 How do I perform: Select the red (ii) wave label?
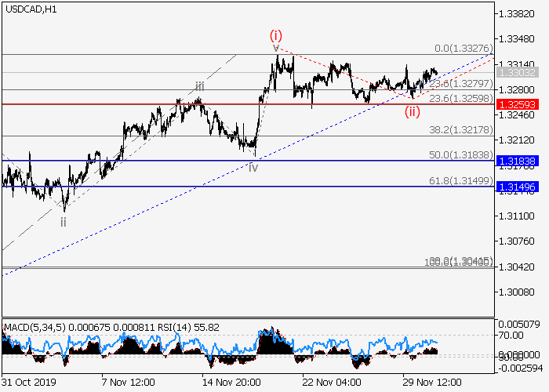[413, 111]
